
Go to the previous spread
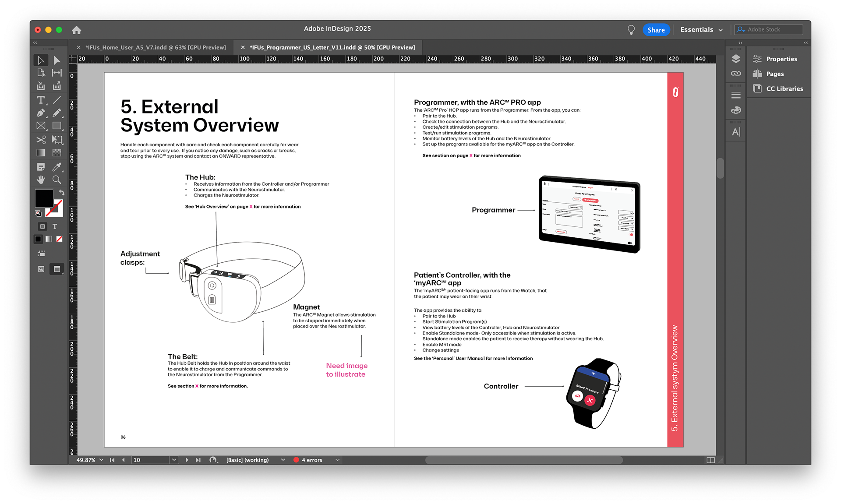click(x=123, y=460)
